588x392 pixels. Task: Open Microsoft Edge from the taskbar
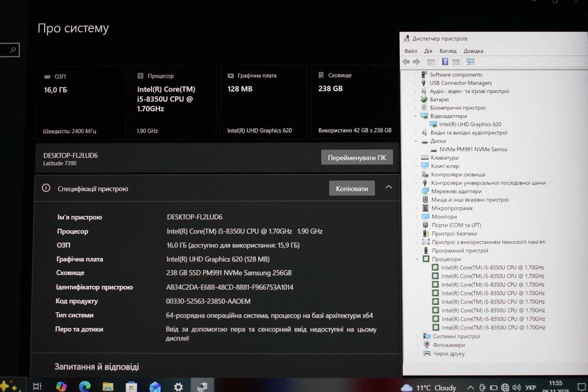(x=84, y=386)
